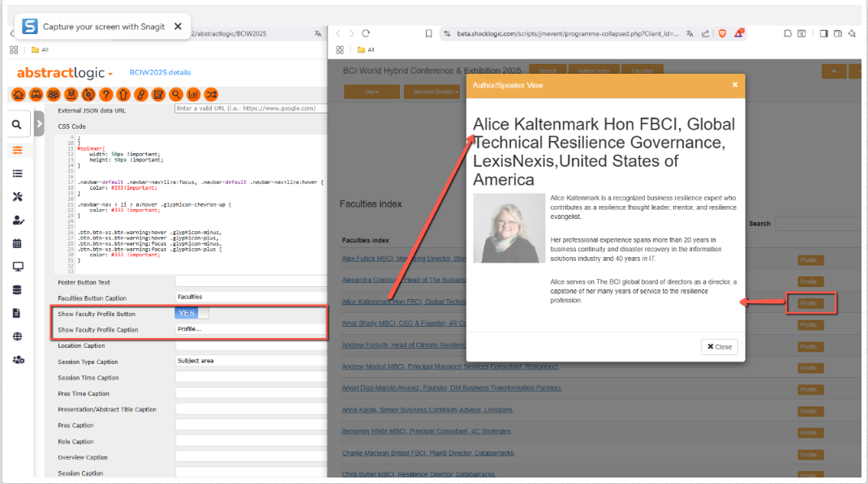Click the person badge icon in toolbar

71,95
